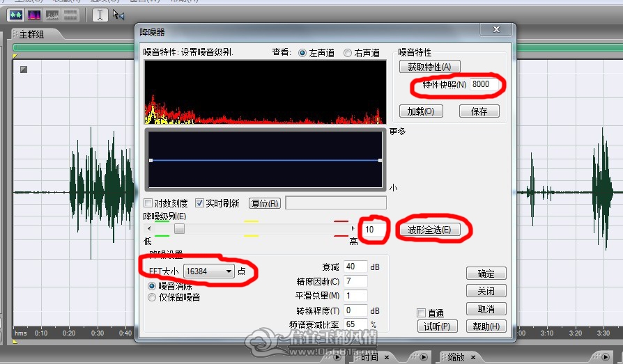Click right arrow of noise reduction level slider
This screenshot has width=623, height=364.
tap(353, 229)
